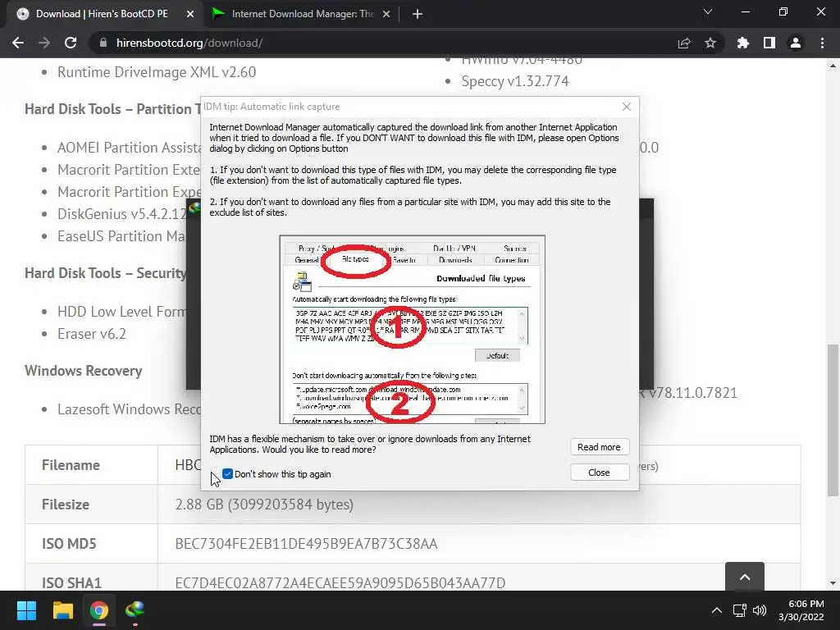Click Runtime DriveImage XML v2.60 text
This screenshot has width=840, height=630.
(x=157, y=72)
